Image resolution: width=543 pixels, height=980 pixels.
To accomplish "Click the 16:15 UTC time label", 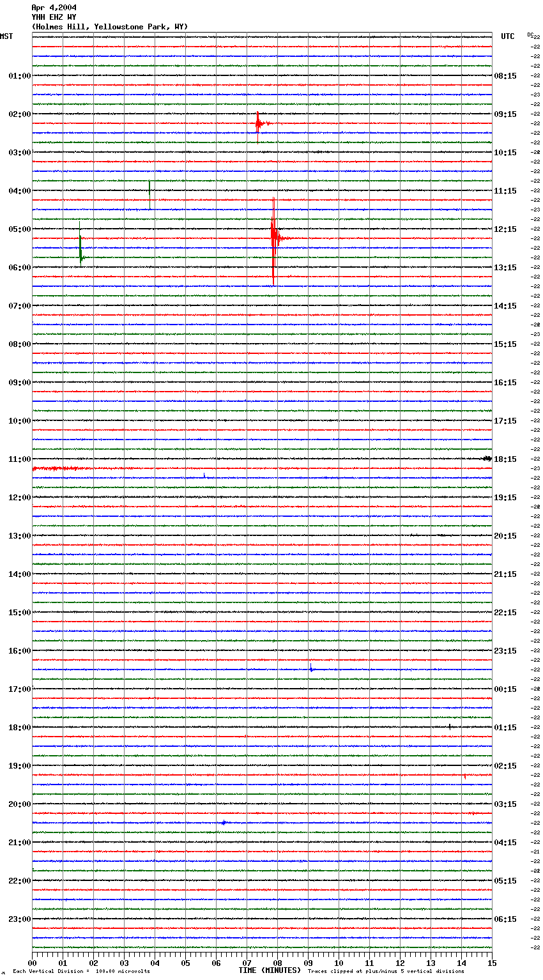I will [x=505, y=383].
